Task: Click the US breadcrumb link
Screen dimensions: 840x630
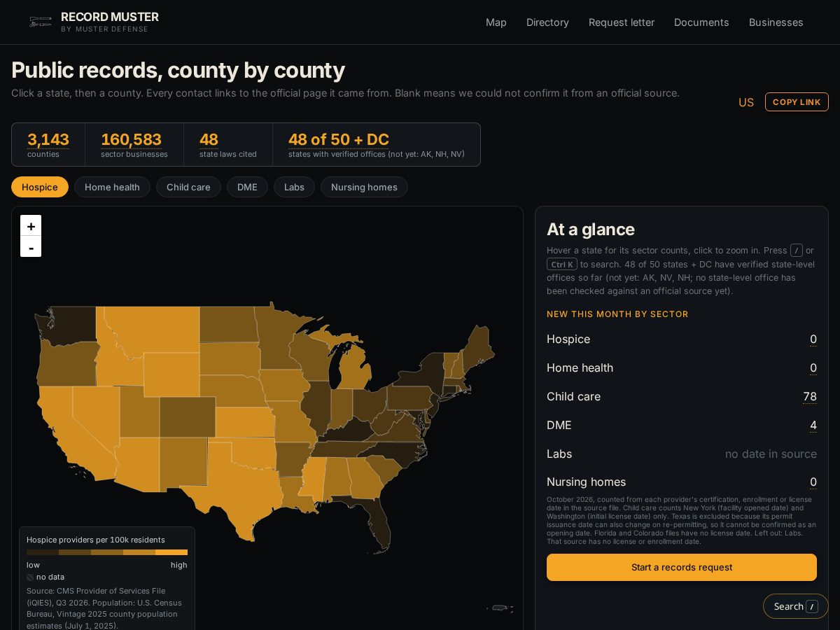Action: (x=746, y=102)
